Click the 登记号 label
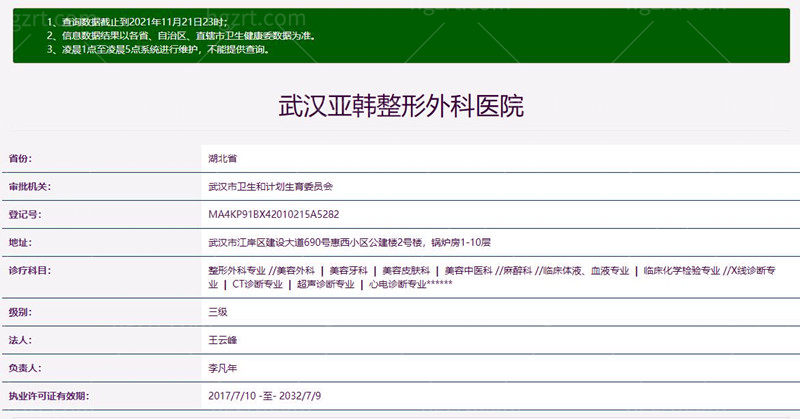Viewport: 800px width, 419px height. (x=24, y=214)
